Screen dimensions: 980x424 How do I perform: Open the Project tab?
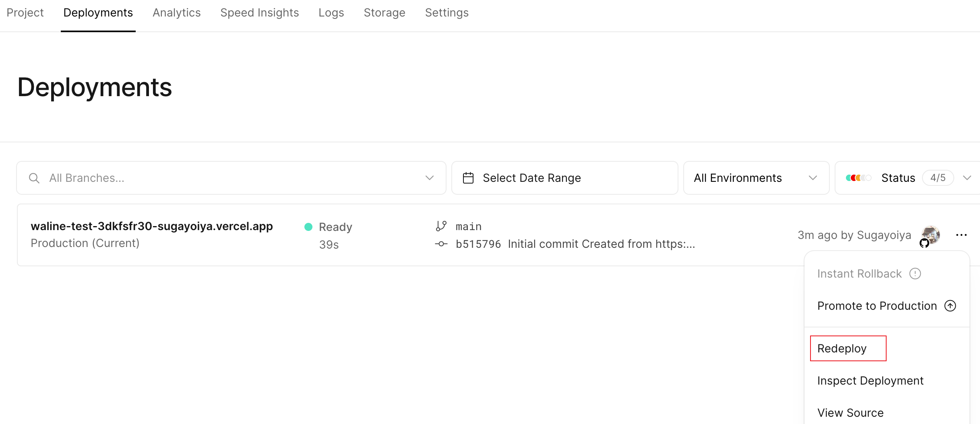point(25,13)
